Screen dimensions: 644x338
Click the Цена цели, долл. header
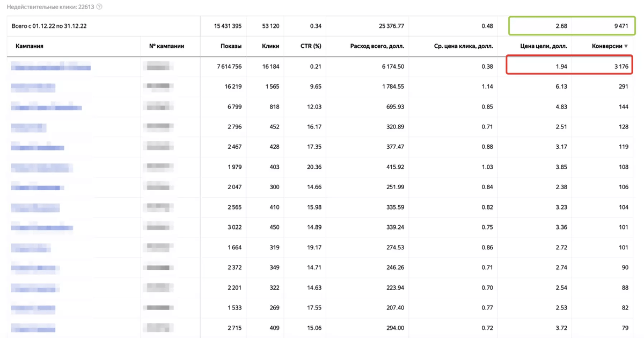[x=544, y=46]
